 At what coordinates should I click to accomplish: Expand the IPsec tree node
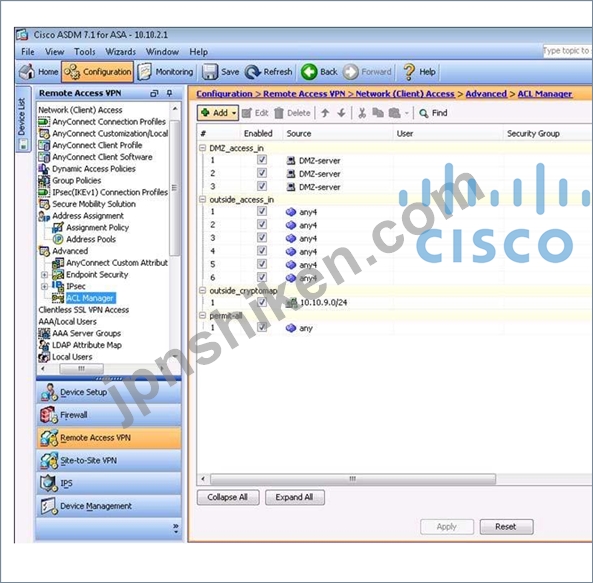point(44,286)
